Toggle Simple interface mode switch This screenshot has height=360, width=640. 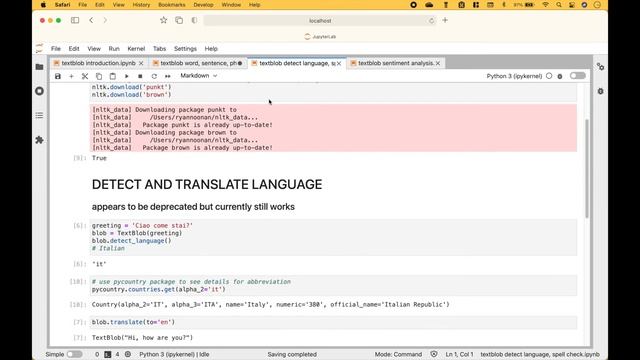point(74,354)
